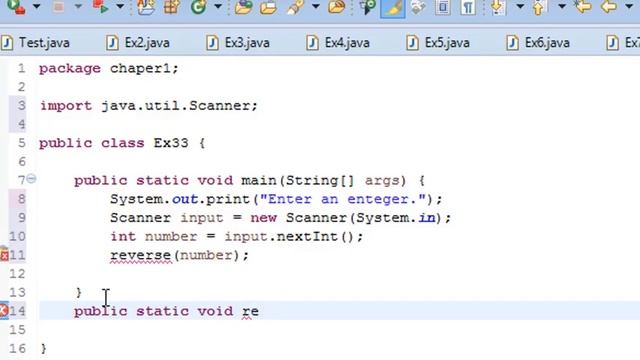Click the underlined 're' on line 14
The height and width of the screenshot is (360, 640).
pyautogui.click(x=250, y=311)
